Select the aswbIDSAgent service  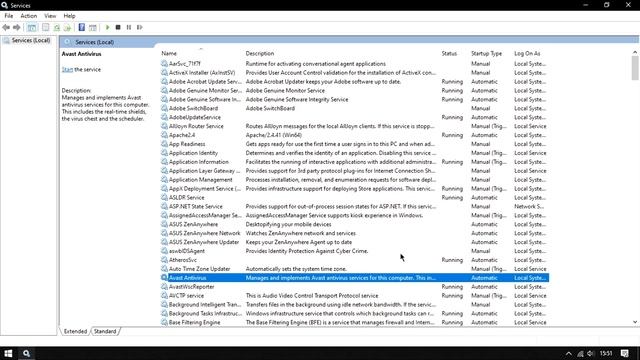pyautogui.click(x=355, y=251)
